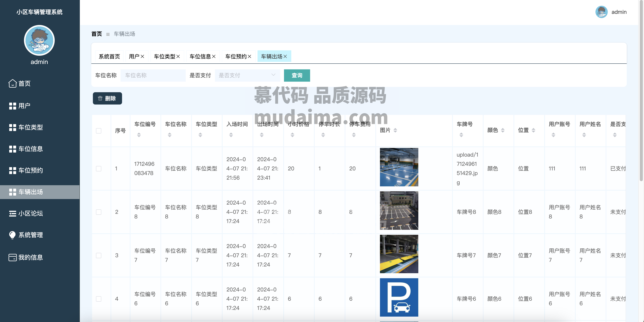This screenshot has height=322, width=644.
Task: Close the 用户 tab with its X
Action: click(x=142, y=57)
